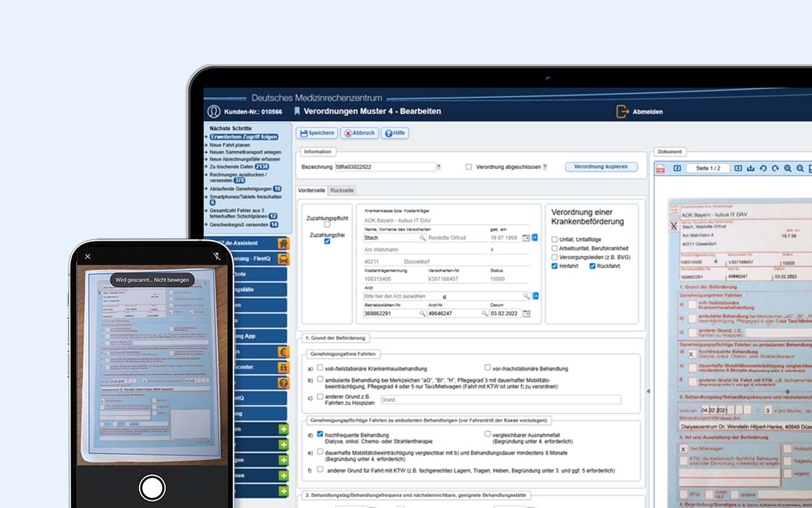Go to the next document page

(x=738, y=168)
